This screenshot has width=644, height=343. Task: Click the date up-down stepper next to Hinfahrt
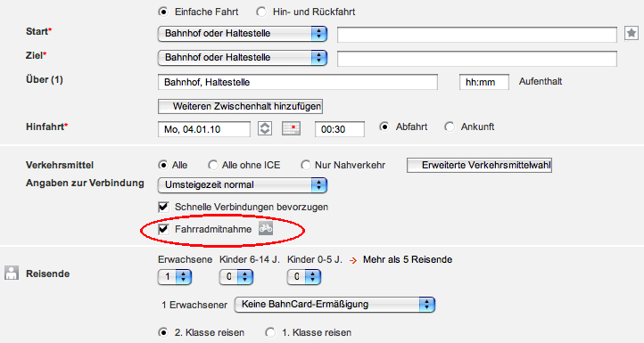click(265, 128)
